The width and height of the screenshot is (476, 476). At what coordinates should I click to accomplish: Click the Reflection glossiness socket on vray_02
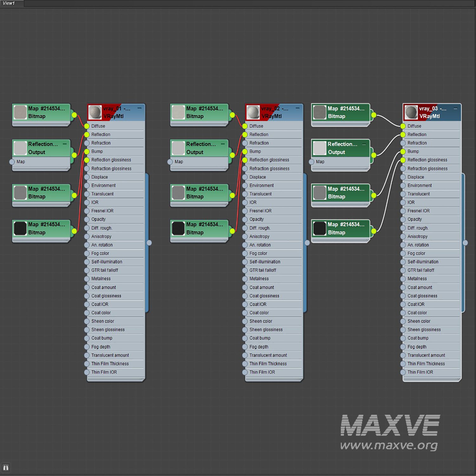(x=245, y=160)
